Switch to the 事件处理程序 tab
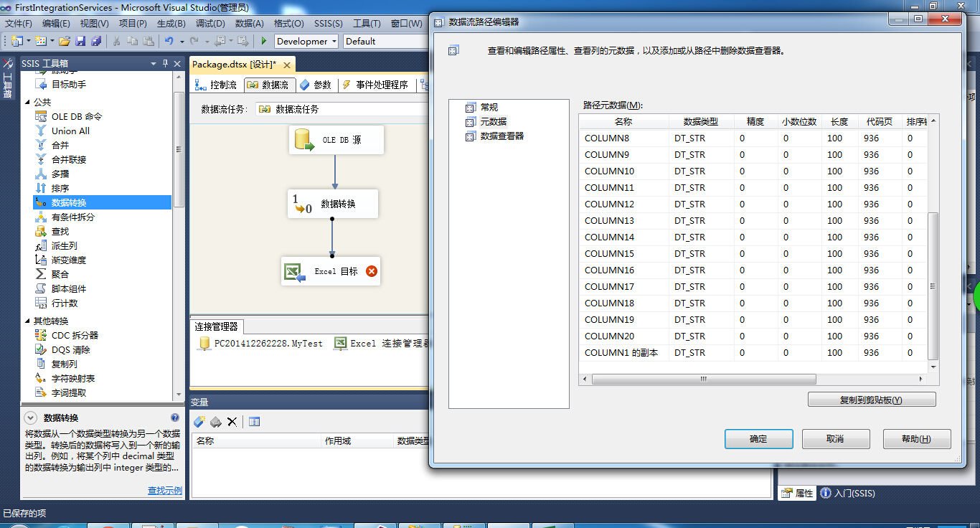The image size is (980, 528). [x=375, y=85]
